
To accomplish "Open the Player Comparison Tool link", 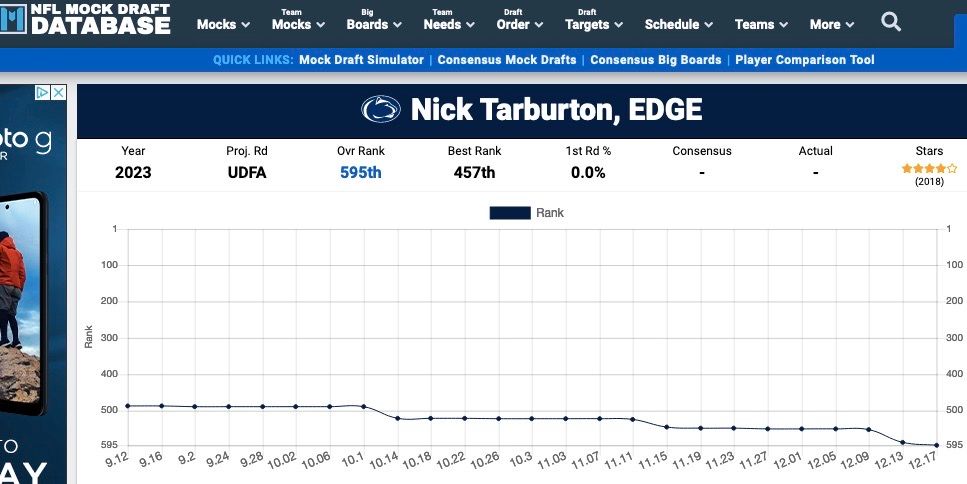I will pyautogui.click(x=805, y=60).
